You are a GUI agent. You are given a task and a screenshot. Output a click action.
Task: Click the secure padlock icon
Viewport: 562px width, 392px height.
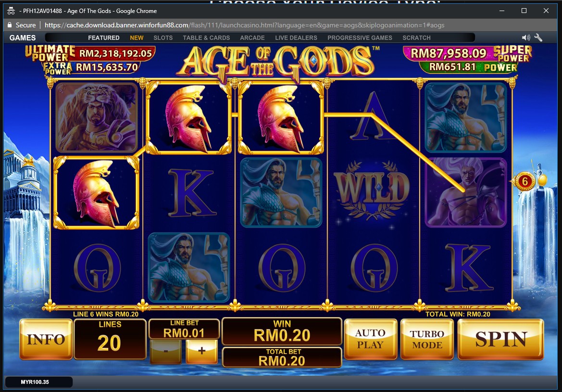10,25
